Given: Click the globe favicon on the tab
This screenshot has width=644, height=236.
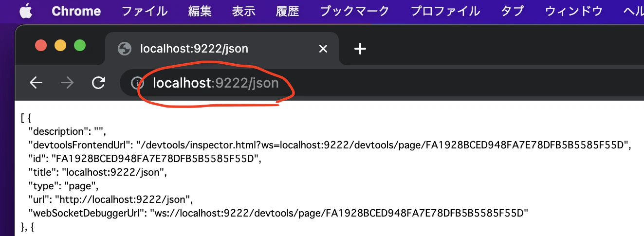Looking at the screenshot, I should (x=125, y=49).
